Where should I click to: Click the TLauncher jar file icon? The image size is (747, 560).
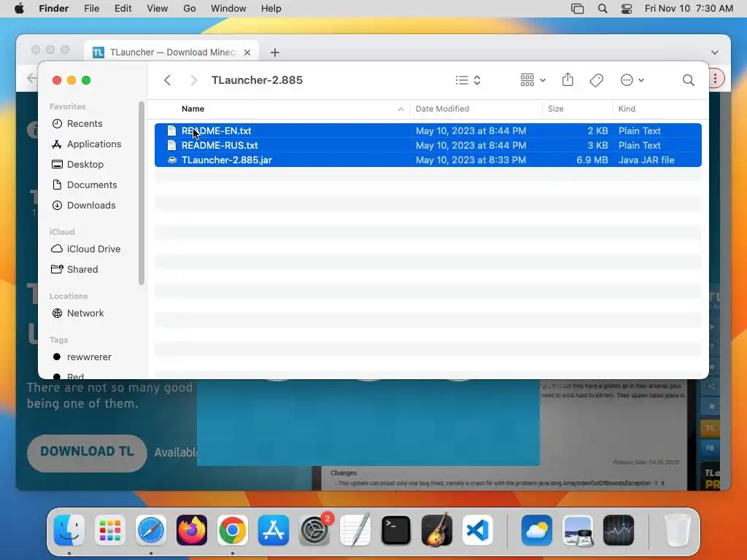coord(172,160)
